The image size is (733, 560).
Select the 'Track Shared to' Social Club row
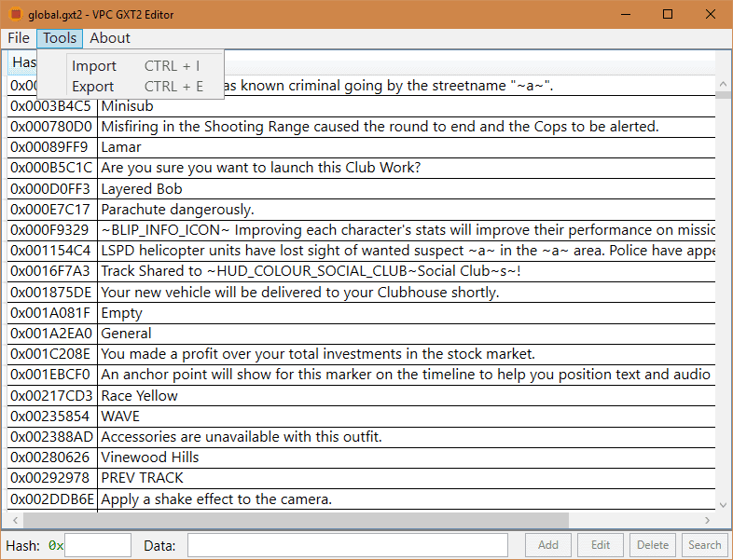361,271
